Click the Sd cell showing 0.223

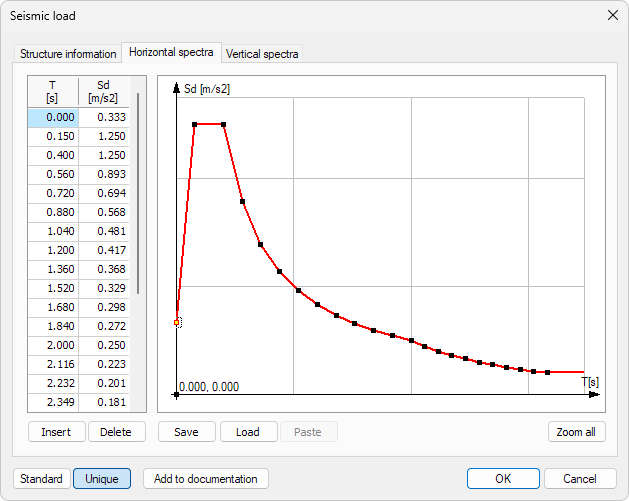[x=104, y=364]
